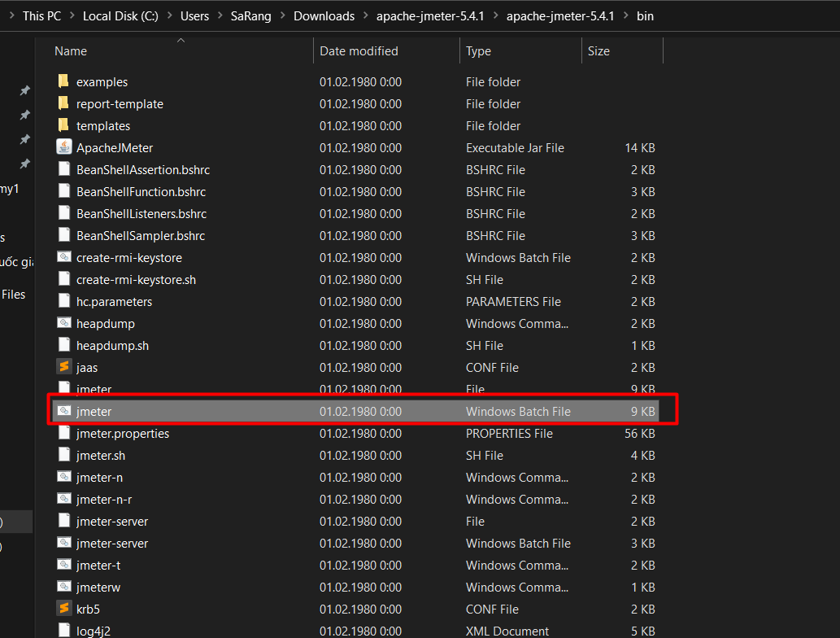
Task: Click the 'PROPERTIES File' type text
Action: point(509,434)
